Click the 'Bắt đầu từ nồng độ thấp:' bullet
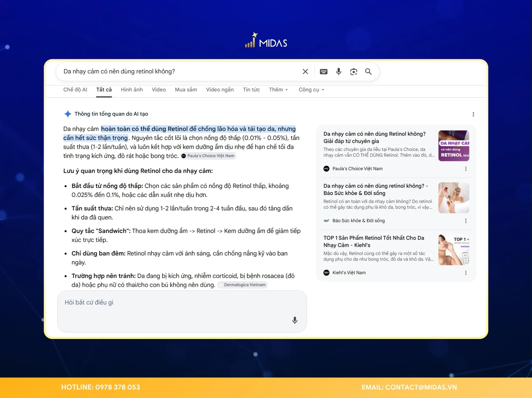The image size is (532, 398). click(107, 186)
